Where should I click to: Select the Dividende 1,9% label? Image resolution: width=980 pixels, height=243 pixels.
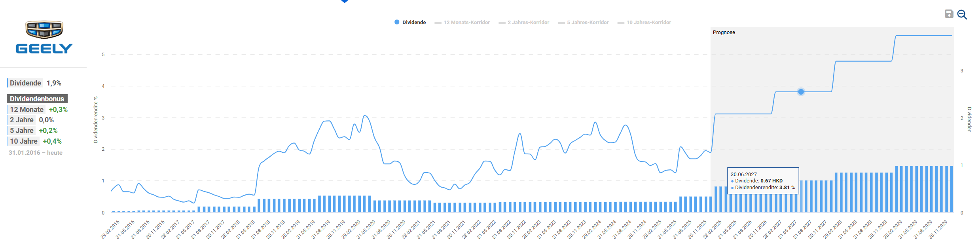coord(35,83)
